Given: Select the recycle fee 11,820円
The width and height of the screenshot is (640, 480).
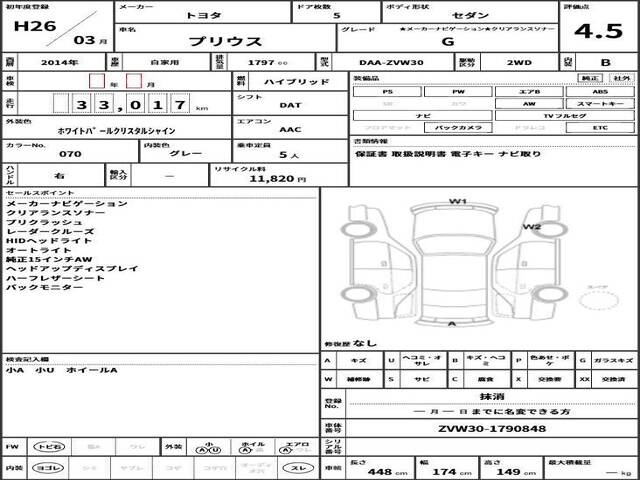Looking at the screenshot, I should point(278,179).
